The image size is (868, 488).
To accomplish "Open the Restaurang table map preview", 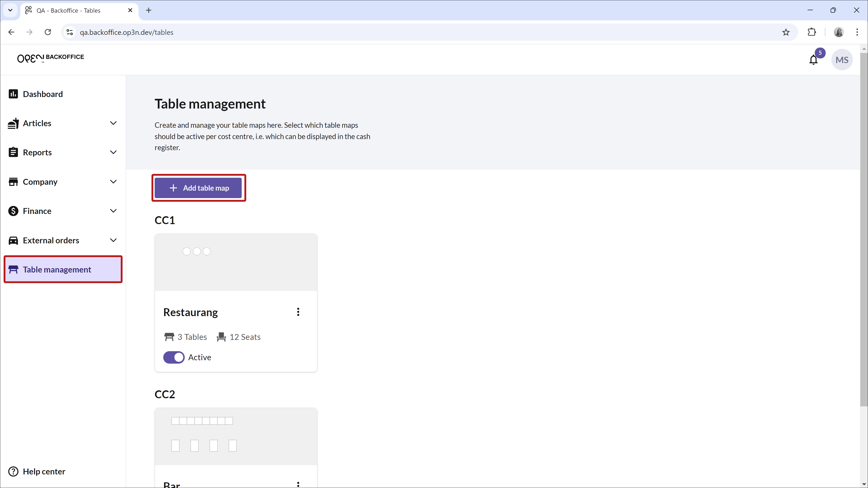I will pos(236,262).
